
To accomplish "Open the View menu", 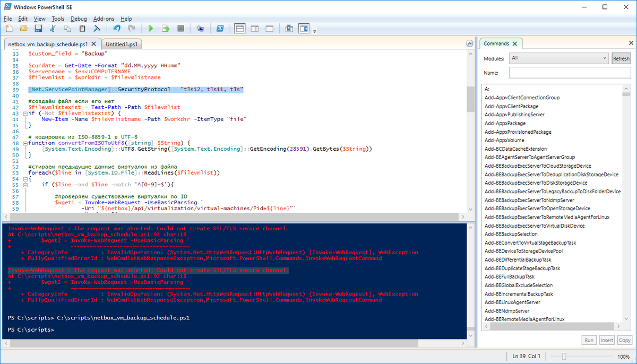I will pyautogui.click(x=40, y=19).
